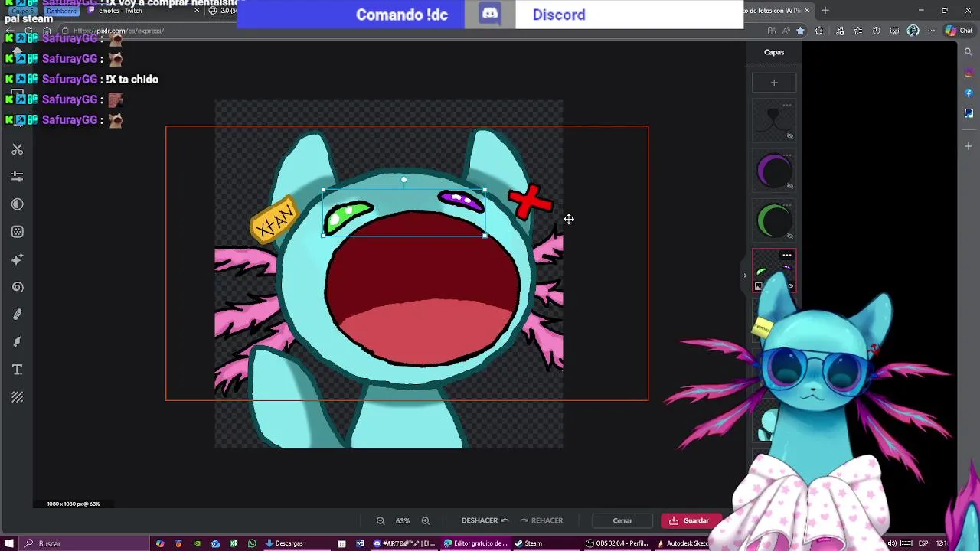Open sidebar search icon

969,52
